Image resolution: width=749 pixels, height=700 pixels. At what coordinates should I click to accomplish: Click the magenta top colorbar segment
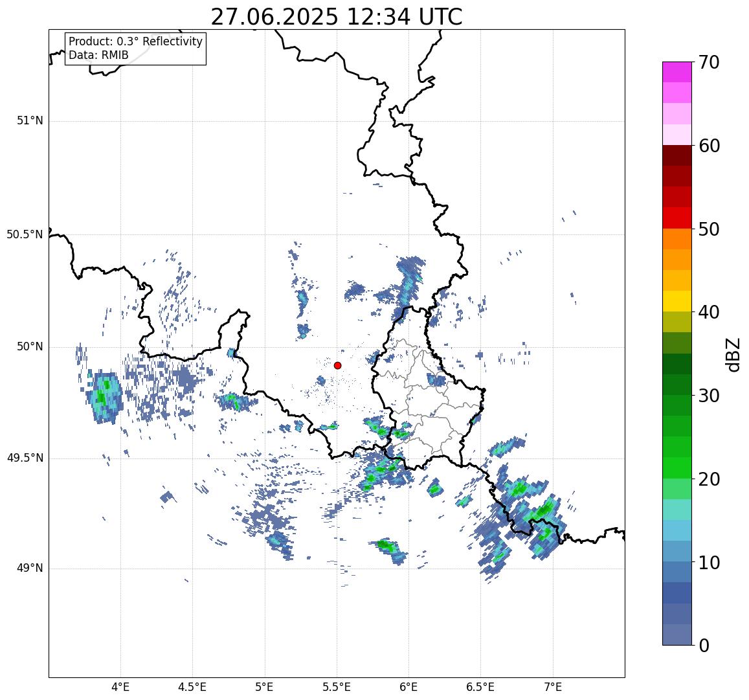(677, 72)
